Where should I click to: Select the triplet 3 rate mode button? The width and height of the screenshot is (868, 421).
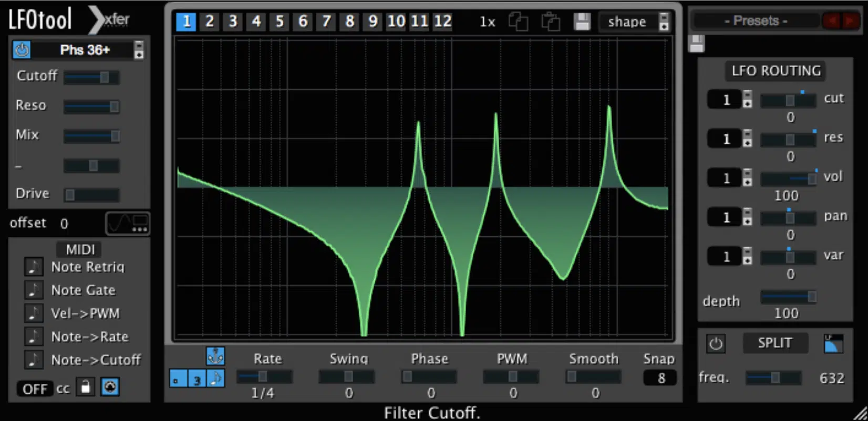coord(197,378)
